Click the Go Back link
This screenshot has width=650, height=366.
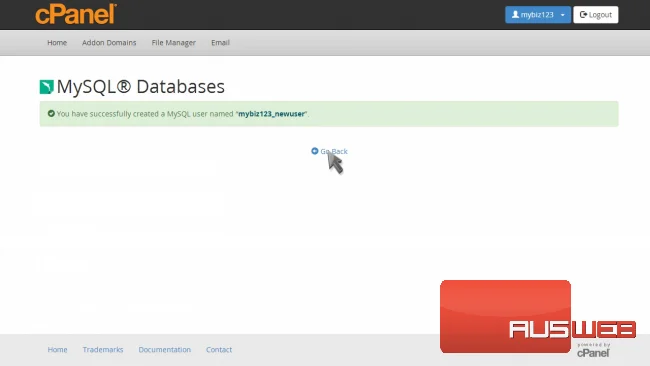[x=329, y=151]
